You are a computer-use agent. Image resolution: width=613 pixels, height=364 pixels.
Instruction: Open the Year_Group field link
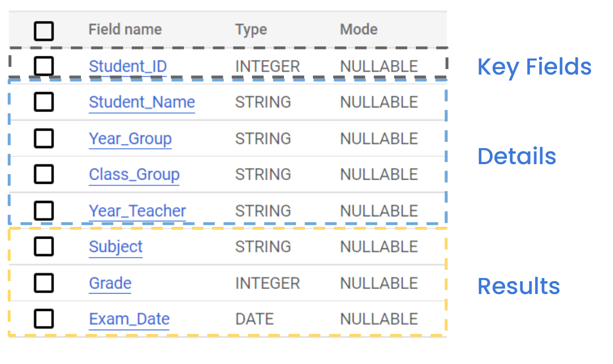(x=130, y=139)
